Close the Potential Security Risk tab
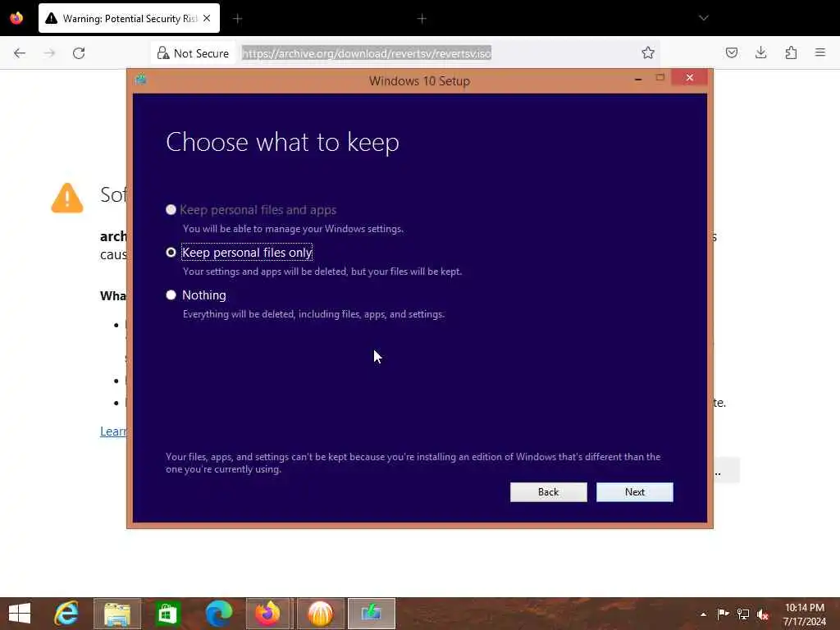 [207, 18]
